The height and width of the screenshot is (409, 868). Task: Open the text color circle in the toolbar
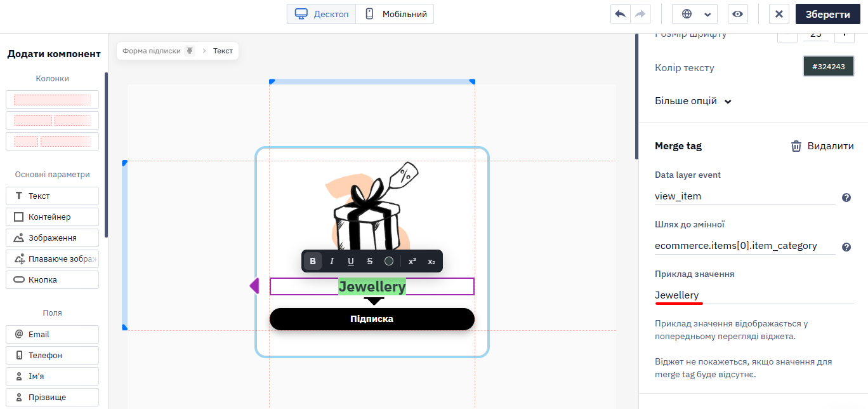[389, 261]
